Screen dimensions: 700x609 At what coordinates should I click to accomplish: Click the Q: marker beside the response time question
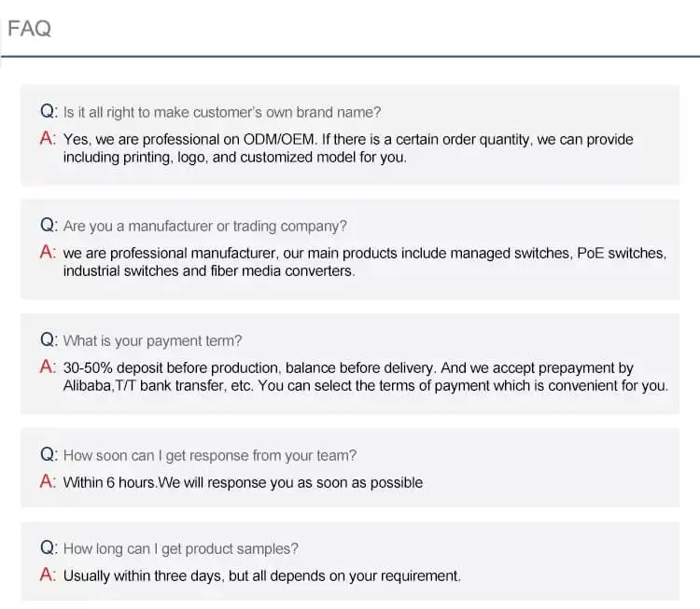(x=49, y=455)
